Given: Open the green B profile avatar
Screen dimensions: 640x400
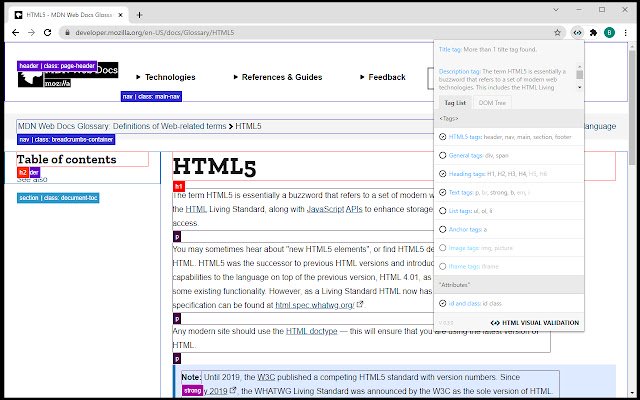Looking at the screenshot, I should click(x=609, y=33).
